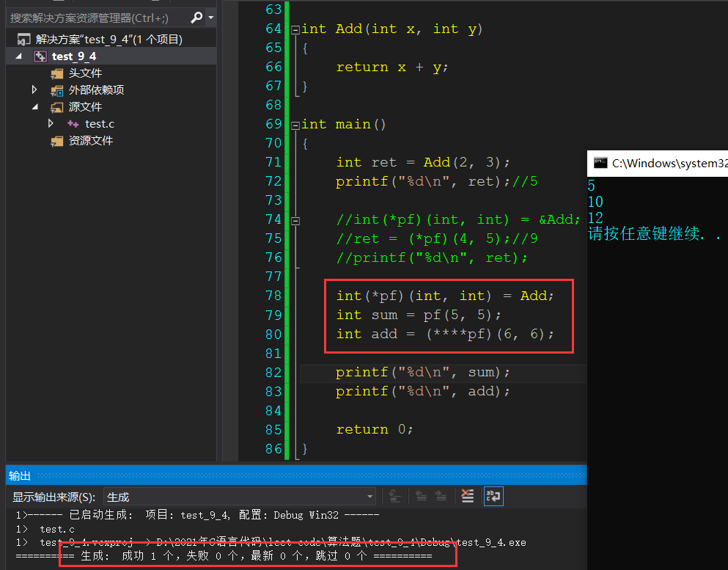The width and height of the screenshot is (728, 570).
Task: Collapse the 源文件 folder arrow
Action: (x=35, y=107)
